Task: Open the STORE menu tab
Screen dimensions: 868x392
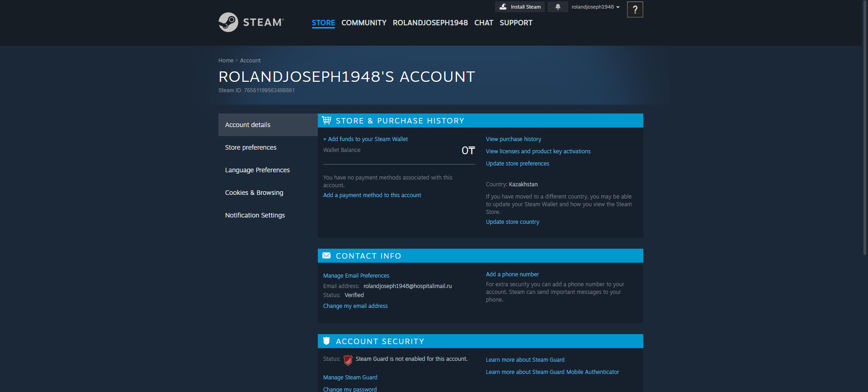Action: point(323,23)
